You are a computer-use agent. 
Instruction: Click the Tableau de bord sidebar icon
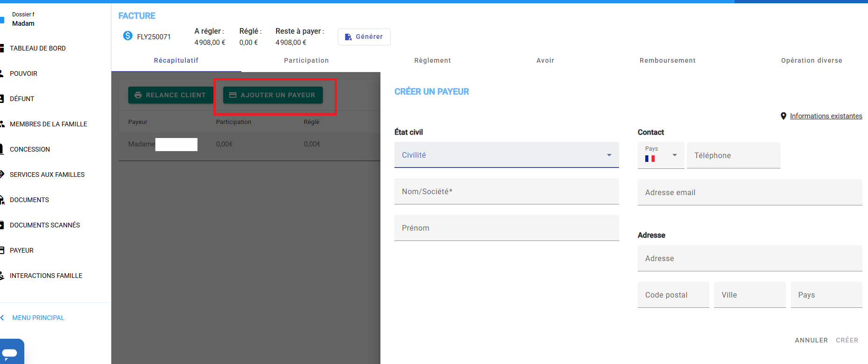tap(2, 48)
